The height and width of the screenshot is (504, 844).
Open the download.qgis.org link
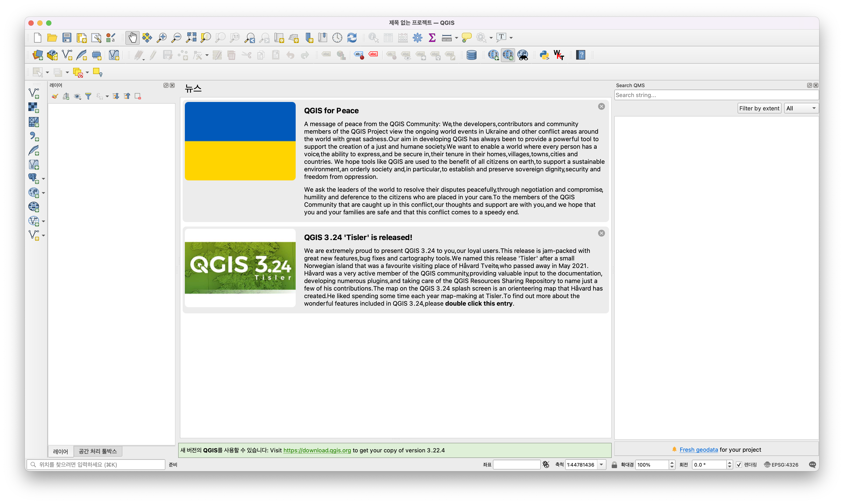pos(317,450)
